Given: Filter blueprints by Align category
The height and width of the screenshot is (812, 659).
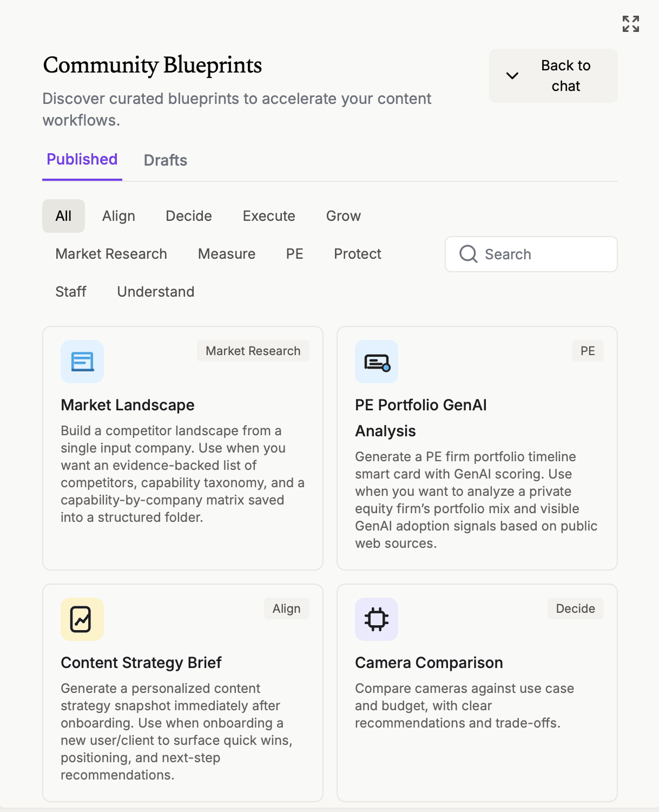Looking at the screenshot, I should point(118,216).
